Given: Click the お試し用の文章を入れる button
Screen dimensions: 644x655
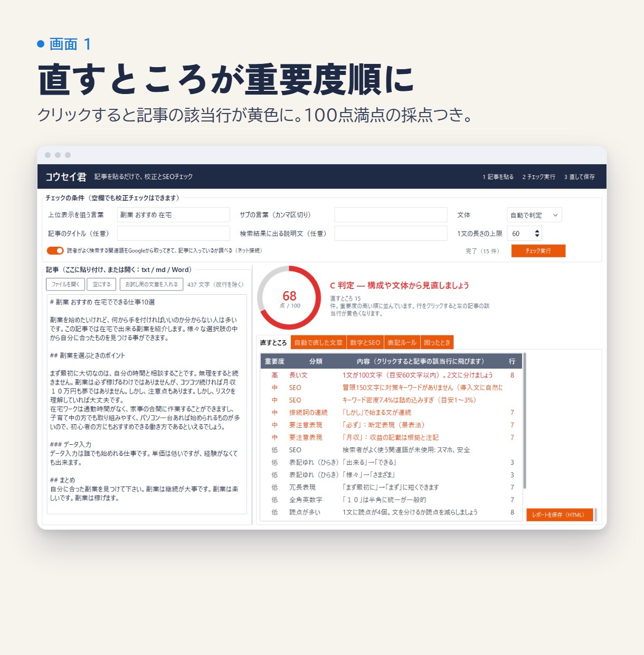Looking at the screenshot, I should (x=151, y=284).
